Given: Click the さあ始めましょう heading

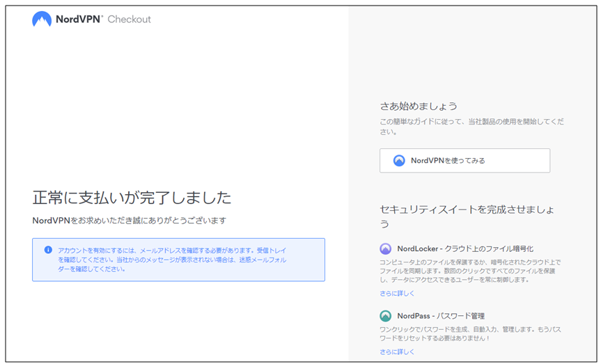Looking at the screenshot, I should pyautogui.click(x=419, y=106).
